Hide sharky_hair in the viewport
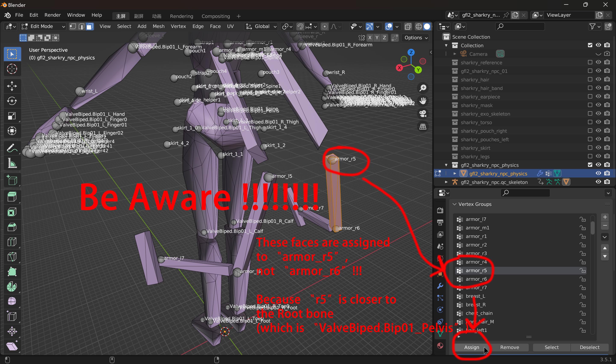Viewport: 616px width, 364px height. pyautogui.click(x=598, y=79)
